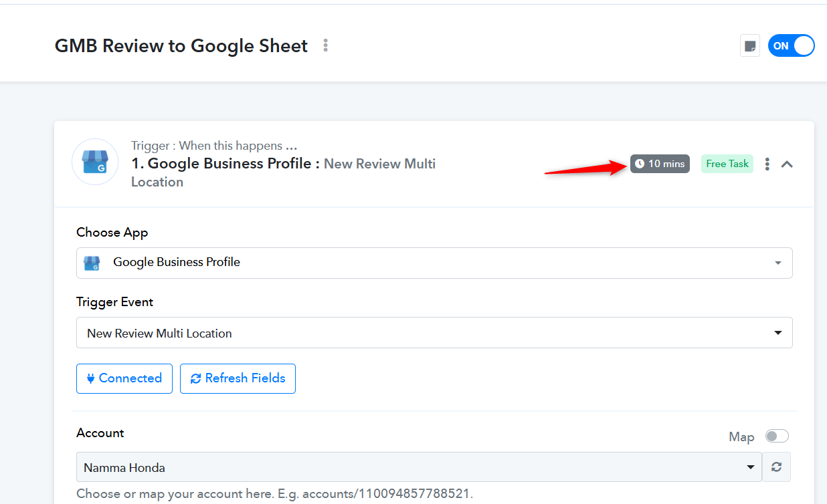Click the account helper text with accounts/110094857788521
Image resolution: width=827 pixels, height=504 pixels.
(x=275, y=494)
